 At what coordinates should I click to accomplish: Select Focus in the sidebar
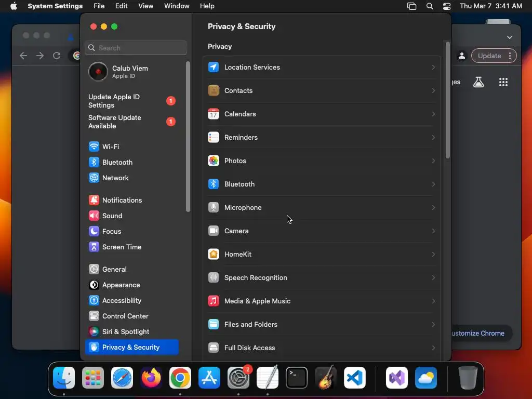tap(132, 231)
